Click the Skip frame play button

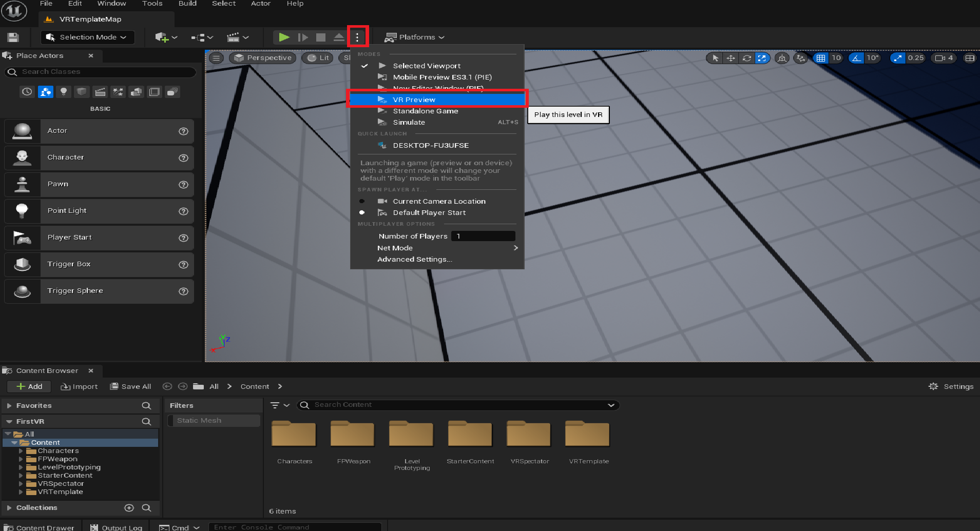[303, 37]
